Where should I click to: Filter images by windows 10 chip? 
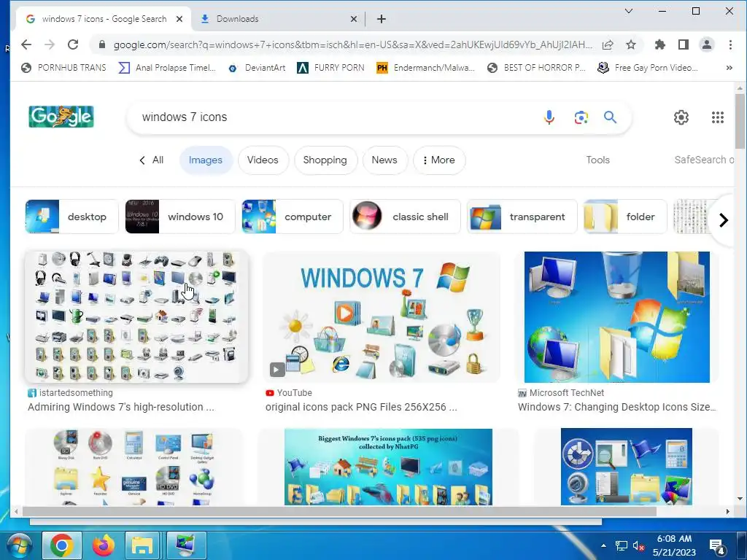tap(179, 217)
